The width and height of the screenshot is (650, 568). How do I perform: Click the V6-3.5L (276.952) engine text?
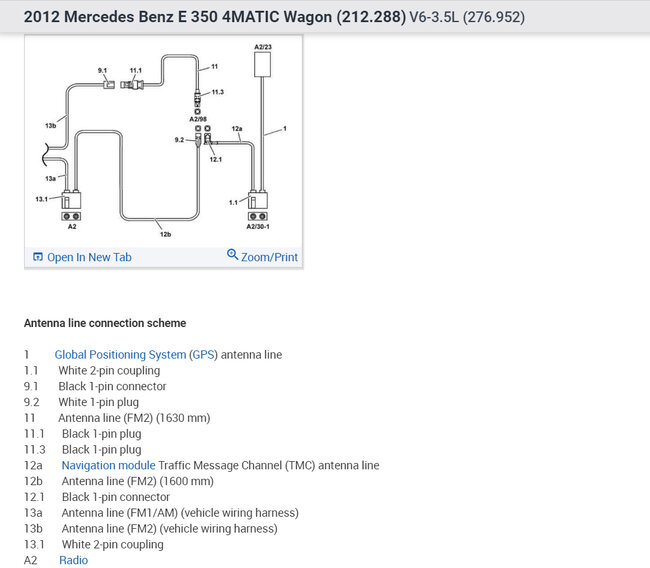[467, 17]
